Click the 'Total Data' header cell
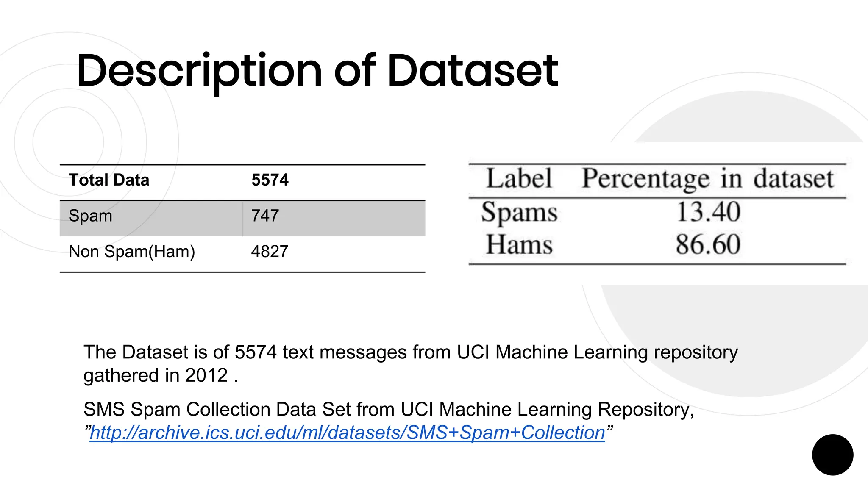Screen dimensions: 868x488 coord(109,180)
